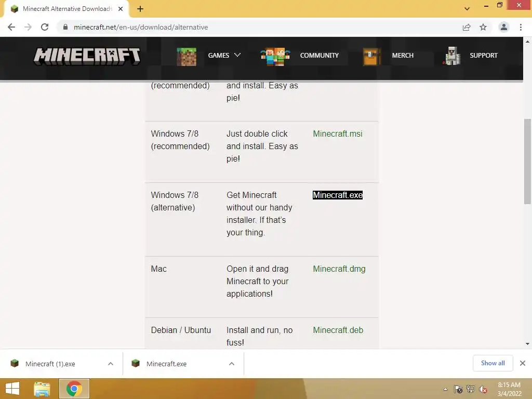532x399 pixels.
Task: Open the Chrome profile avatar icon
Action: click(504, 27)
